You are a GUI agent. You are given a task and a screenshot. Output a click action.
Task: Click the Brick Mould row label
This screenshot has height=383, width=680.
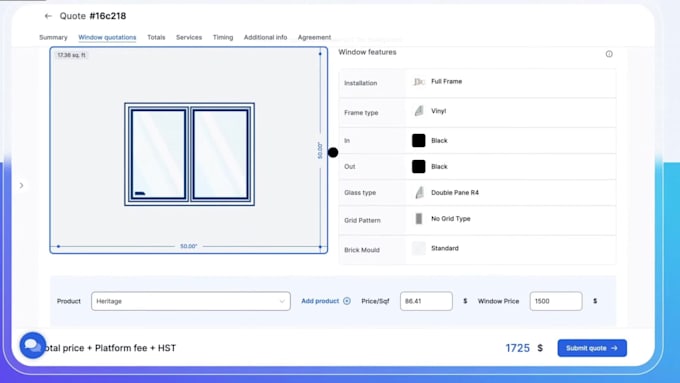coord(362,250)
